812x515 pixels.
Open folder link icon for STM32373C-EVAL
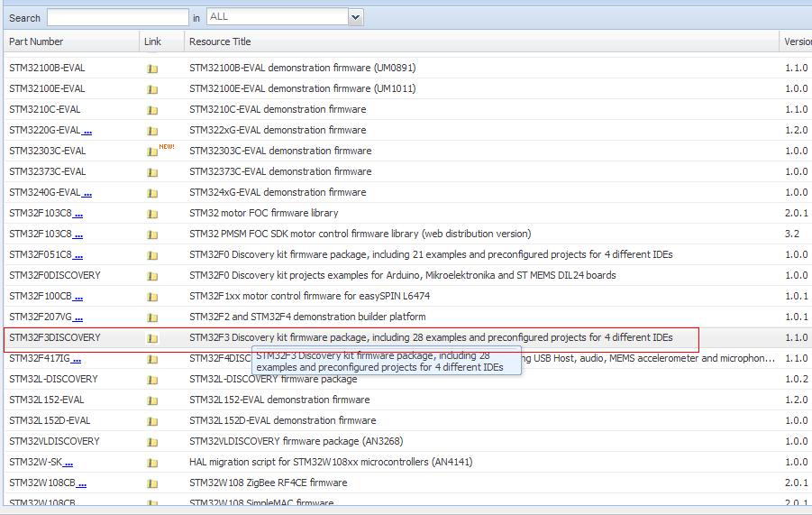click(x=152, y=172)
